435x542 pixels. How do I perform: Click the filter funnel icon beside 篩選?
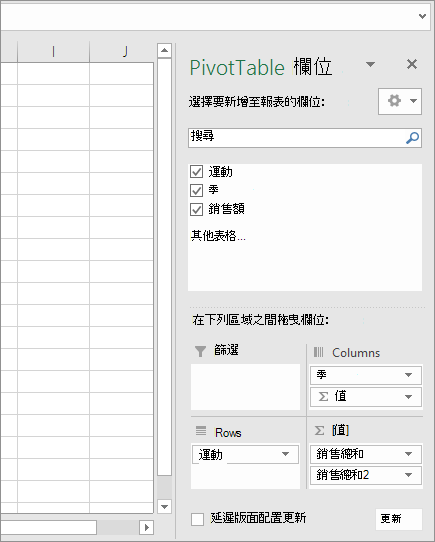coord(200,351)
